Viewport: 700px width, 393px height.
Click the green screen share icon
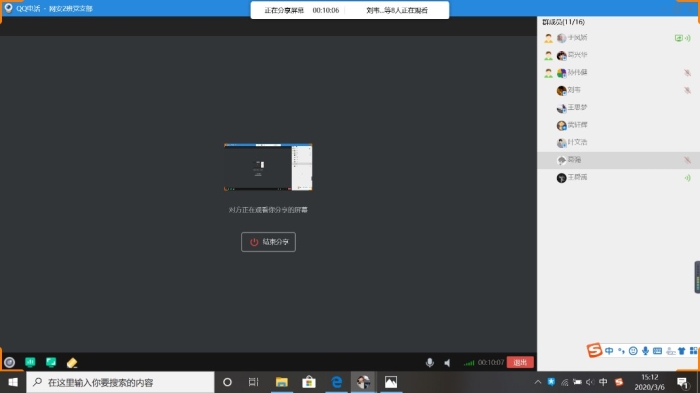point(51,362)
